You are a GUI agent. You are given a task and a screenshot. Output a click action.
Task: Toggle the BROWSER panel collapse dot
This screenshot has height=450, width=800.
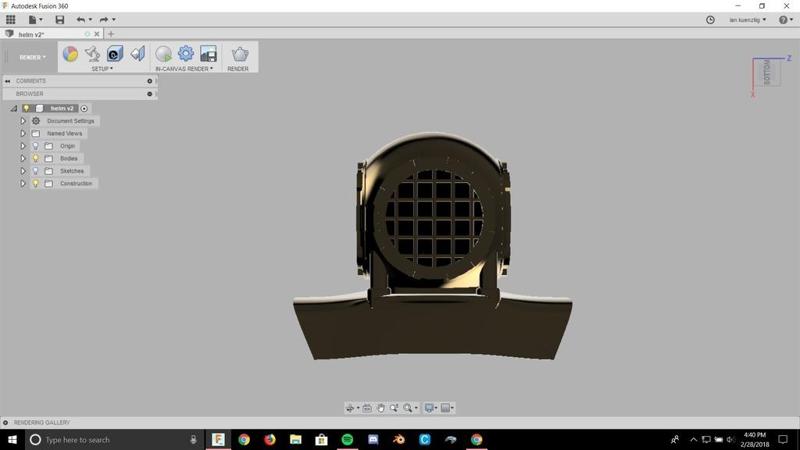(x=149, y=94)
